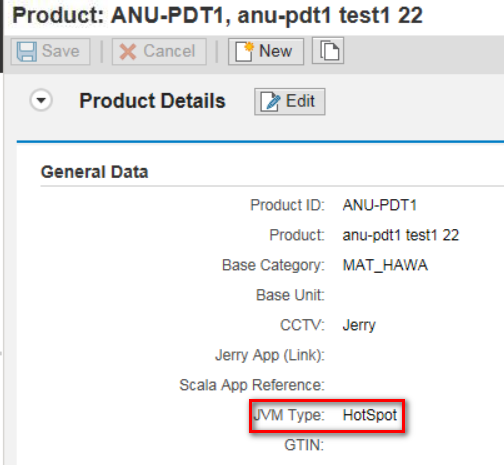Collapse the Product Details section
Viewport: 504px width, 465px height.
[41, 100]
